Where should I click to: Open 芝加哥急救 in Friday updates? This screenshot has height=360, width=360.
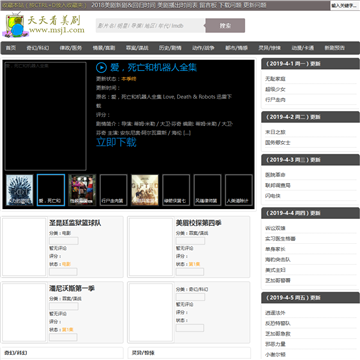[278, 333]
